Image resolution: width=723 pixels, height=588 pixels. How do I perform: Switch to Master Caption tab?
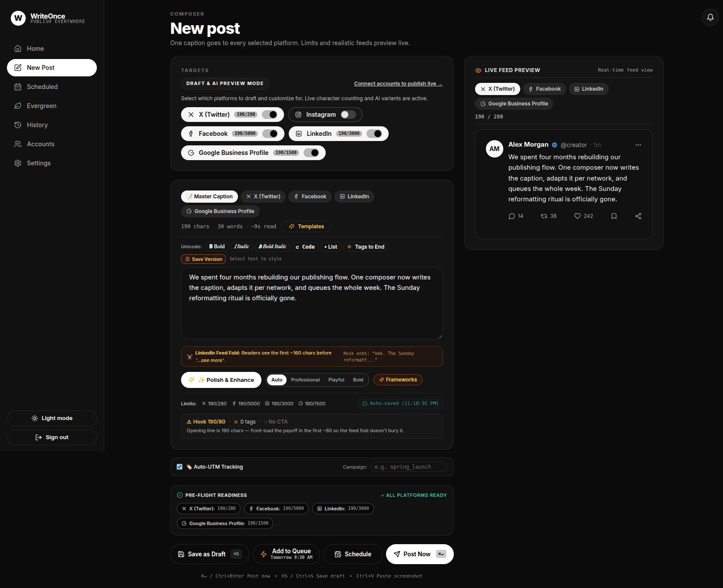coord(209,197)
